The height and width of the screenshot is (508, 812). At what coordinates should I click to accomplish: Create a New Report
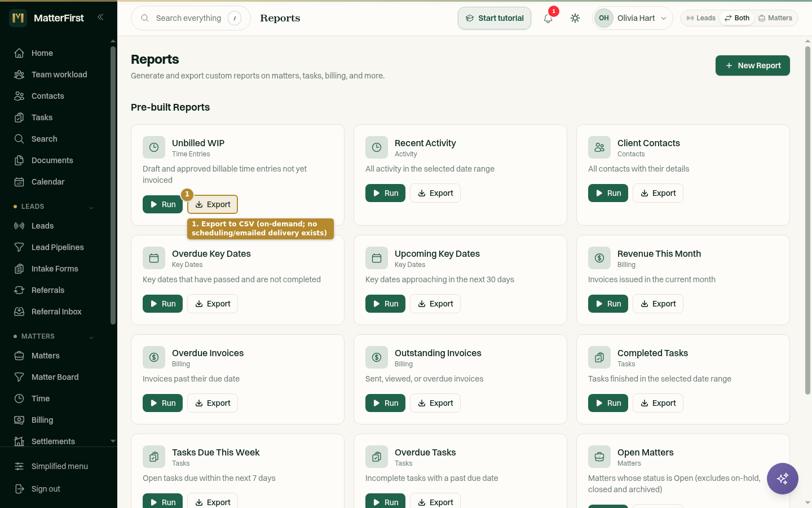(753, 65)
